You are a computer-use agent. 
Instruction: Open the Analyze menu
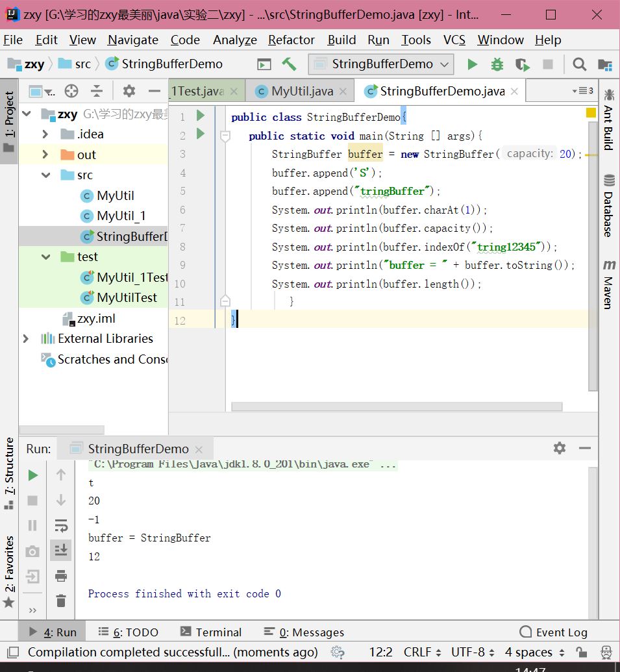(235, 40)
